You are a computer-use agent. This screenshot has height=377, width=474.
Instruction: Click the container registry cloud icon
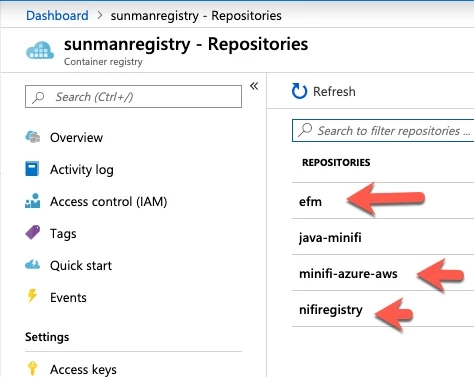pos(40,50)
